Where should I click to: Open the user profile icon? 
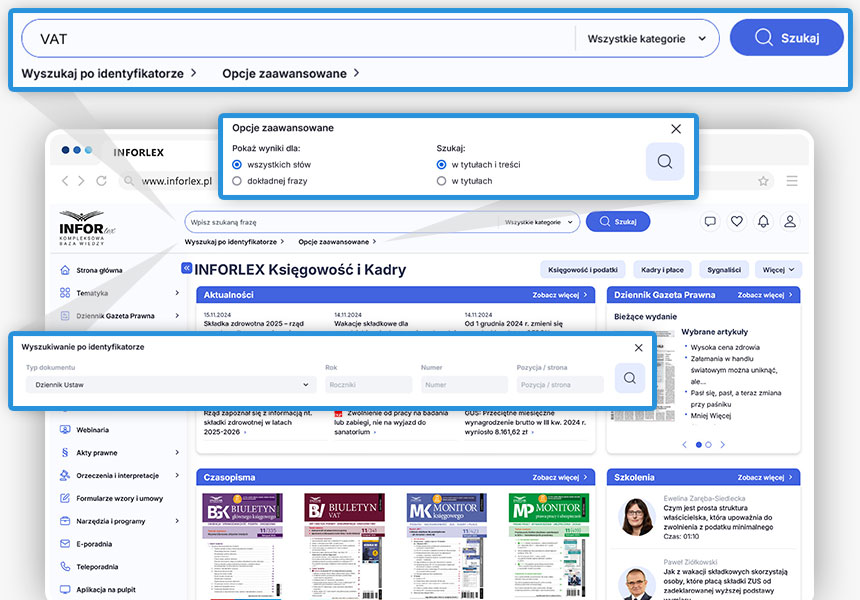(x=790, y=221)
